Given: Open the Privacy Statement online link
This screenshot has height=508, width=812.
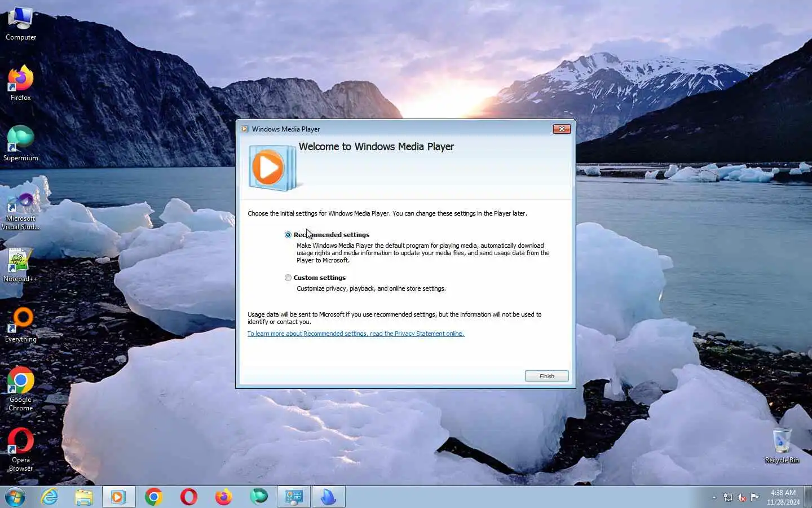Looking at the screenshot, I should click(x=356, y=334).
